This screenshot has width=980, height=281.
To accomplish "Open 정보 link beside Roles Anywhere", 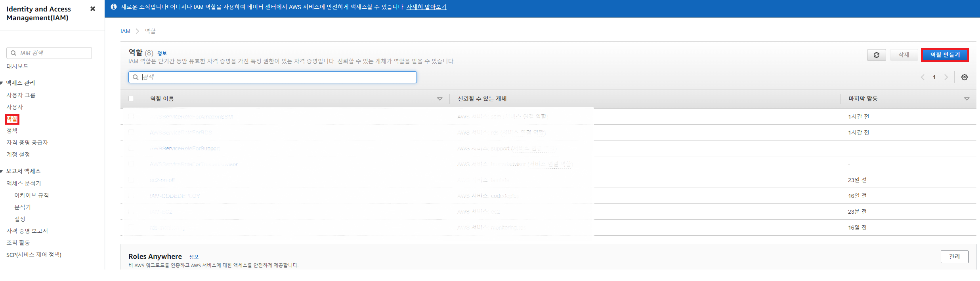I will coord(194,257).
